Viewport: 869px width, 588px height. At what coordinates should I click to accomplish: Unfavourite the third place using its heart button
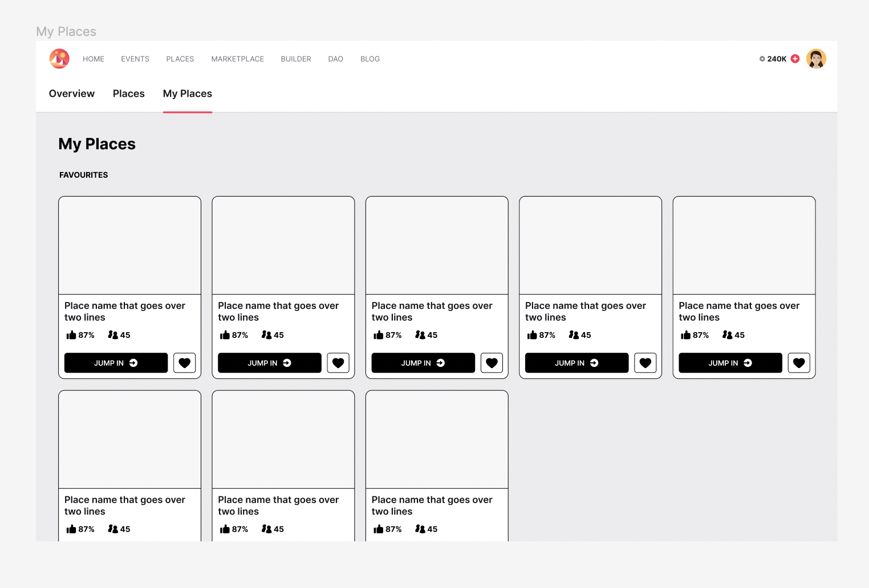492,363
